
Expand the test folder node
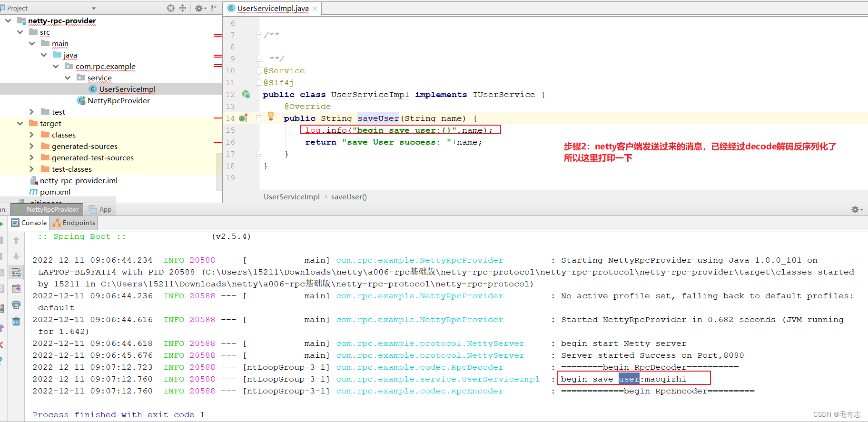32,112
